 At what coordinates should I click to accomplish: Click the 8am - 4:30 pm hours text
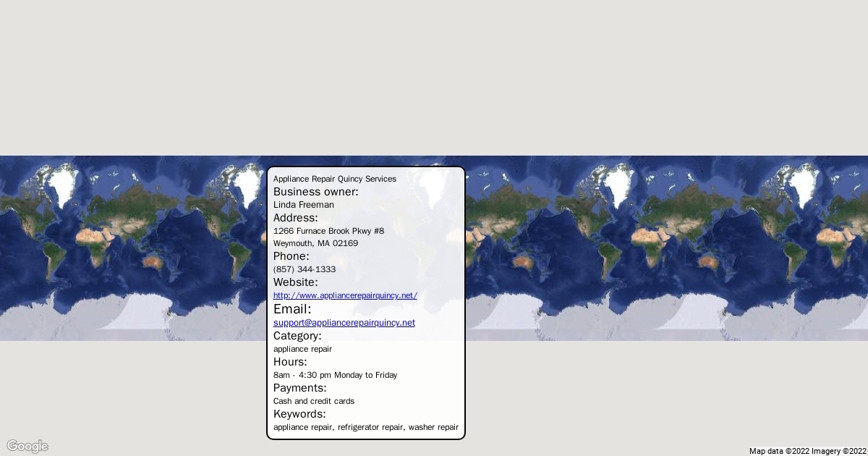tap(335, 375)
